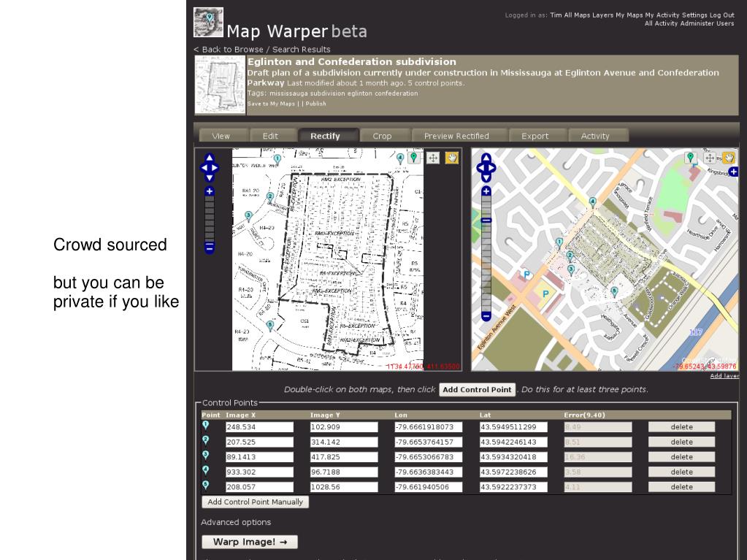Click the Publish link
This screenshot has height=560, width=747.
click(316, 104)
